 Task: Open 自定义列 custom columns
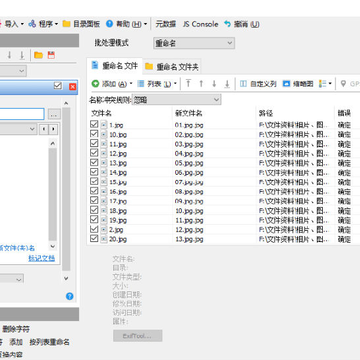click(258, 84)
